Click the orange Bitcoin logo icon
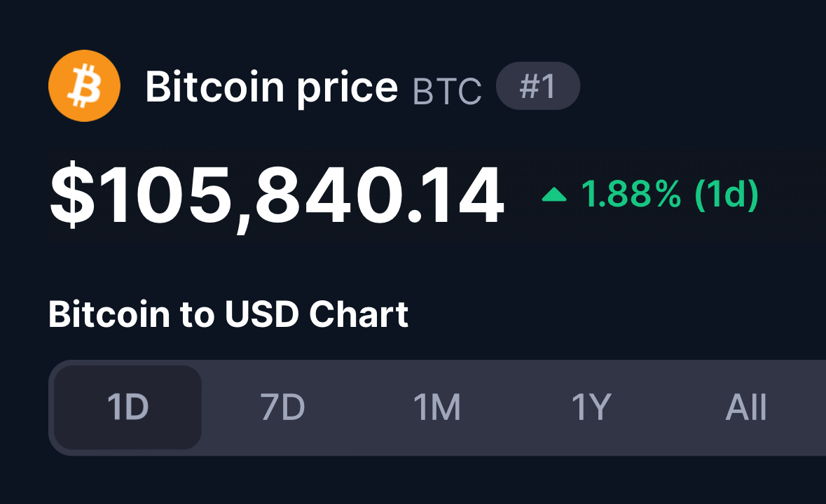 [x=84, y=86]
